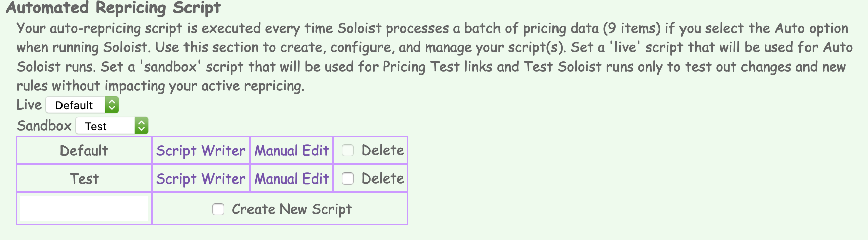Open Sandbox dropdown showing Test
This screenshot has width=868, height=240.
(x=105, y=126)
